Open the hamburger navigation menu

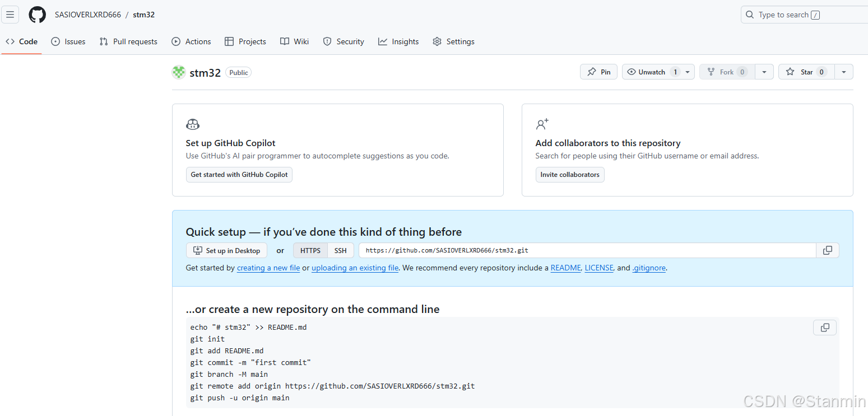(10, 15)
